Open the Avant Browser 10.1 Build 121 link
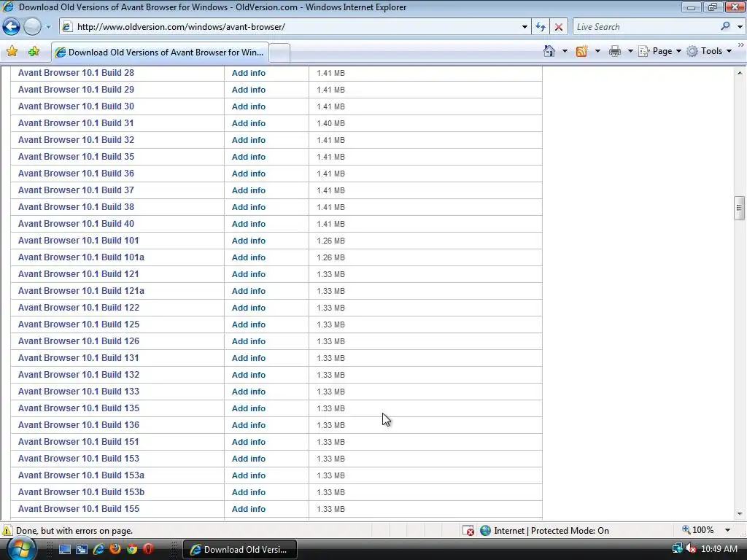Screen dimensions: 747x560 pos(79,274)
